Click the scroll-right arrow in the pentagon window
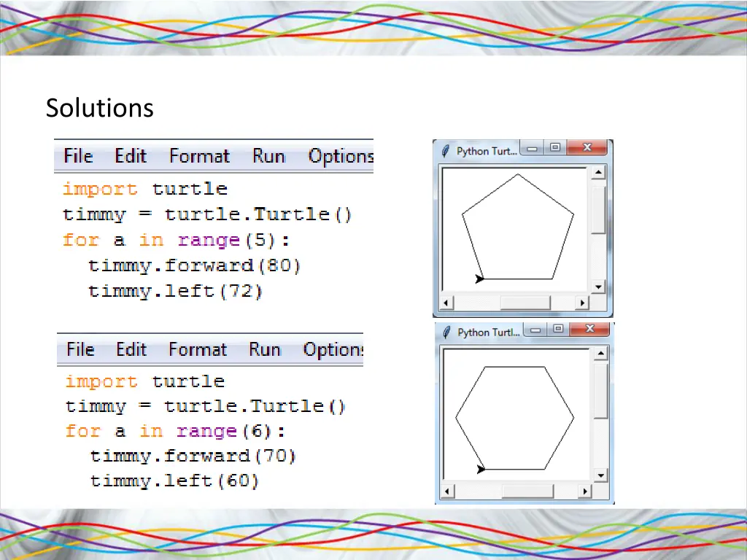Viewport: 747px width, 560px height. click(581, 303)
